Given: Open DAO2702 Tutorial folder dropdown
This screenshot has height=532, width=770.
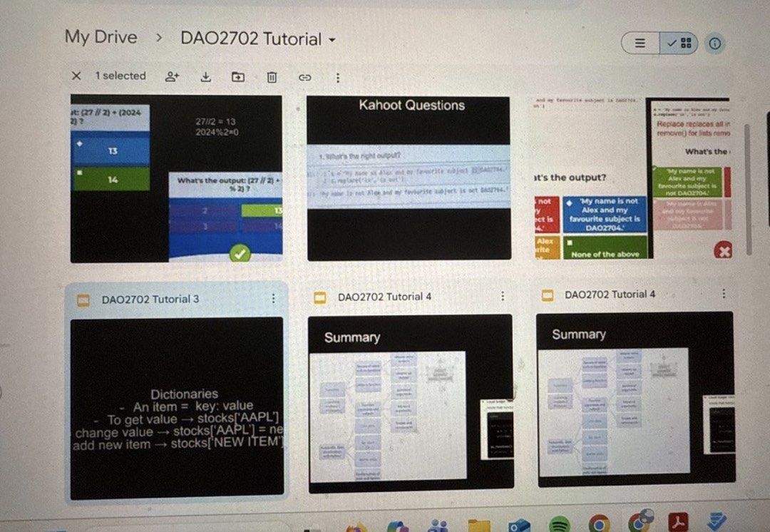Looking at the screenshot, I should coord(258,39).
